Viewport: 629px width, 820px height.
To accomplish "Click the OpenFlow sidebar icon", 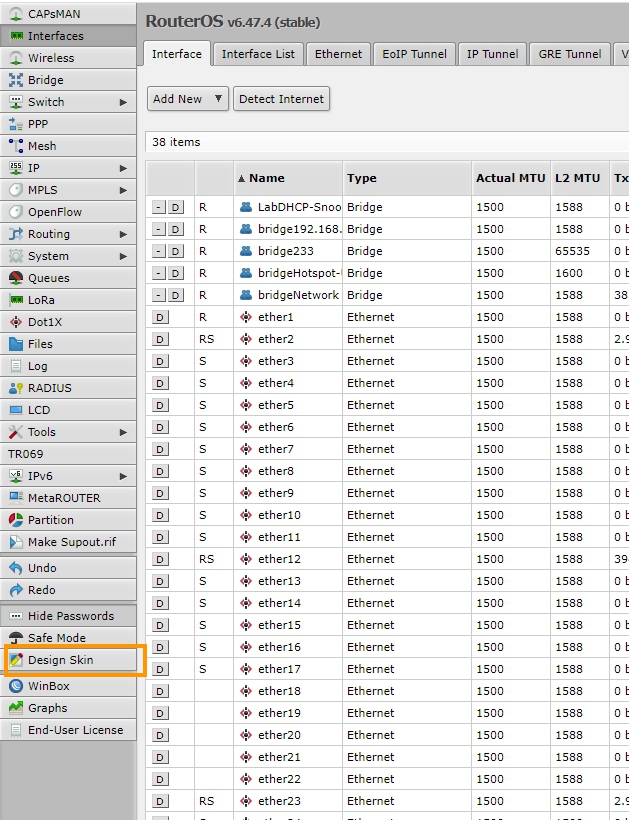I will 16,212.
